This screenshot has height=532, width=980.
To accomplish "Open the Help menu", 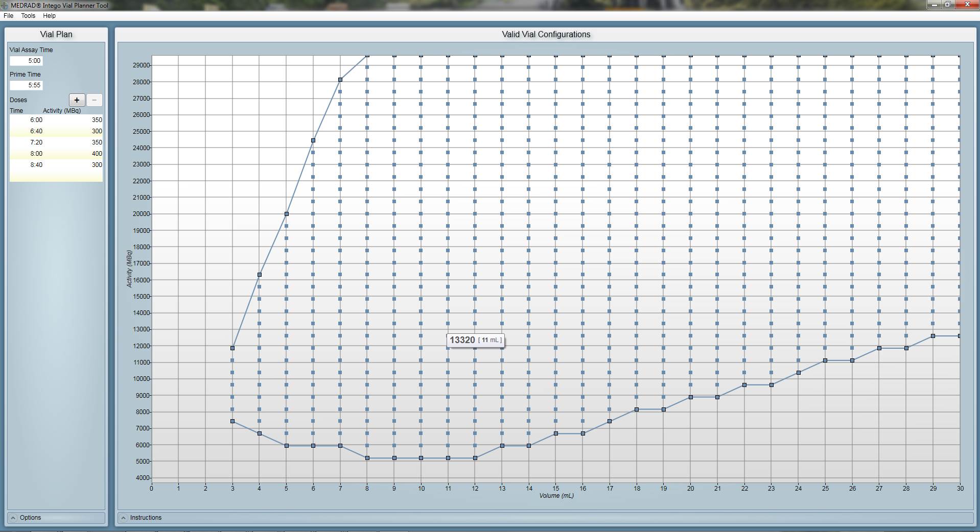I will pyautogui.click(x=49, y=16).
